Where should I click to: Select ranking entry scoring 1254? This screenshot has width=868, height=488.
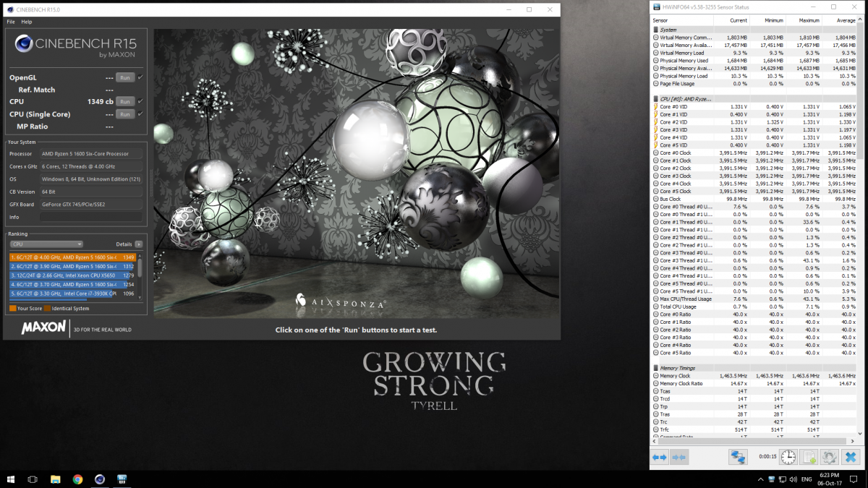(x=72, y=285)
